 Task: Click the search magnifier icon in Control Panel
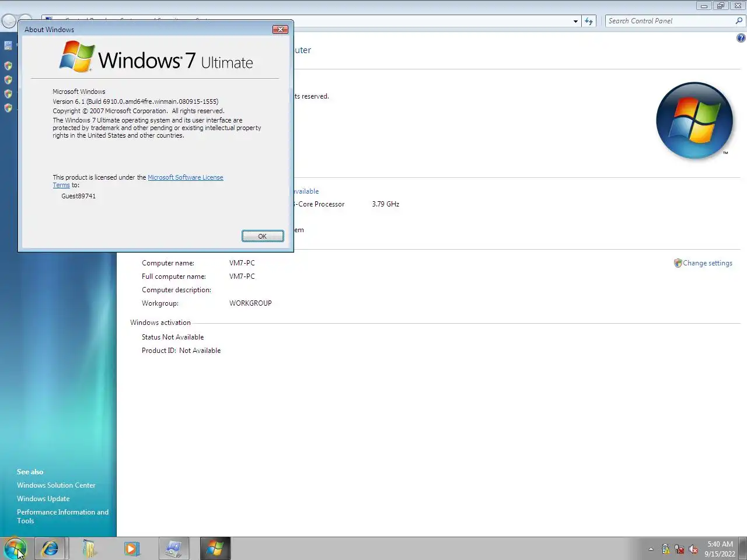(x=739, y=21)
